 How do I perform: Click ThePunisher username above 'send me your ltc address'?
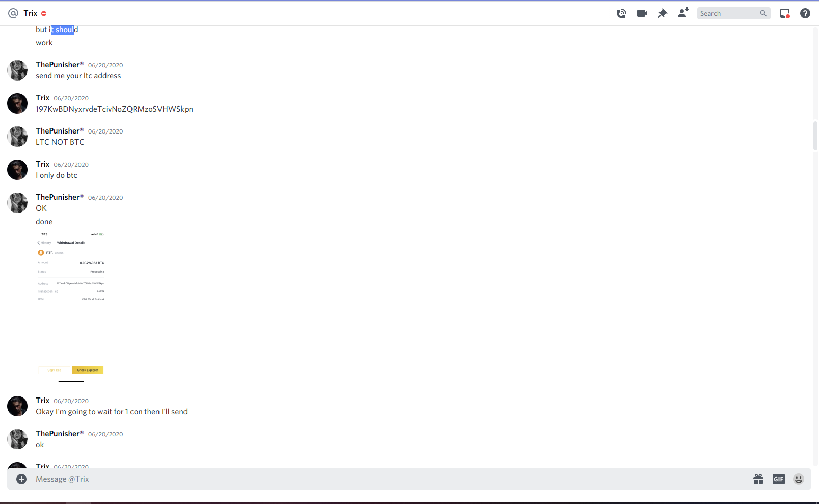click(x=60, y=65)
